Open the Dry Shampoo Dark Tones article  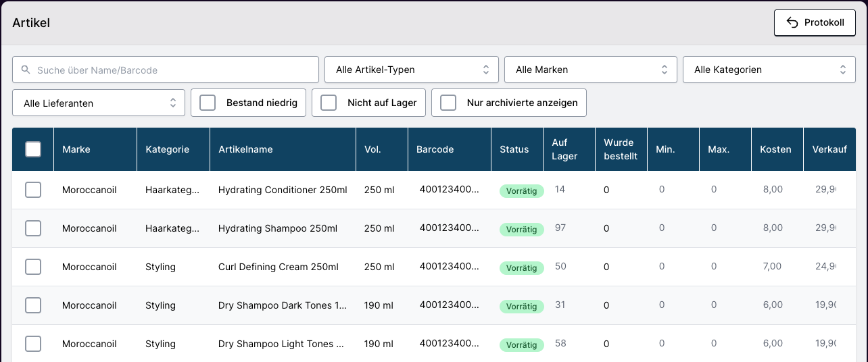coord(282,305)
